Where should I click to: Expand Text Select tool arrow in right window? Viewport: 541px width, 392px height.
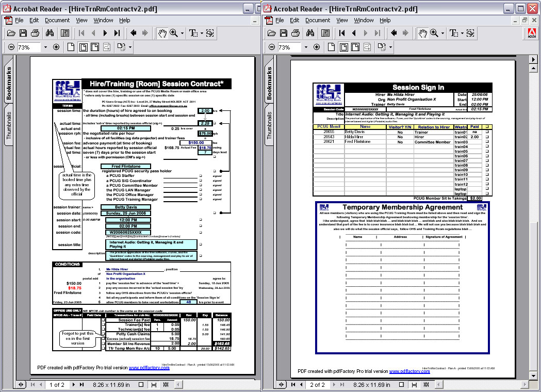462,34
